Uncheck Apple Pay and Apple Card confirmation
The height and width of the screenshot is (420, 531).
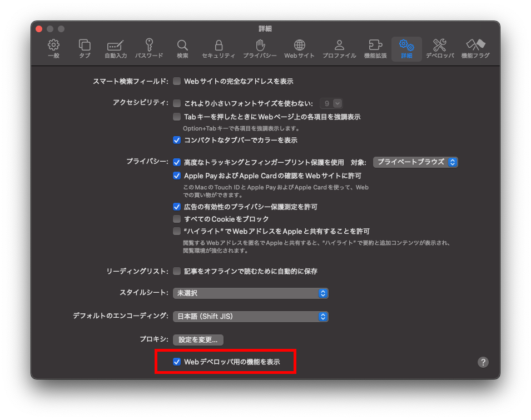tap(177, 176)
